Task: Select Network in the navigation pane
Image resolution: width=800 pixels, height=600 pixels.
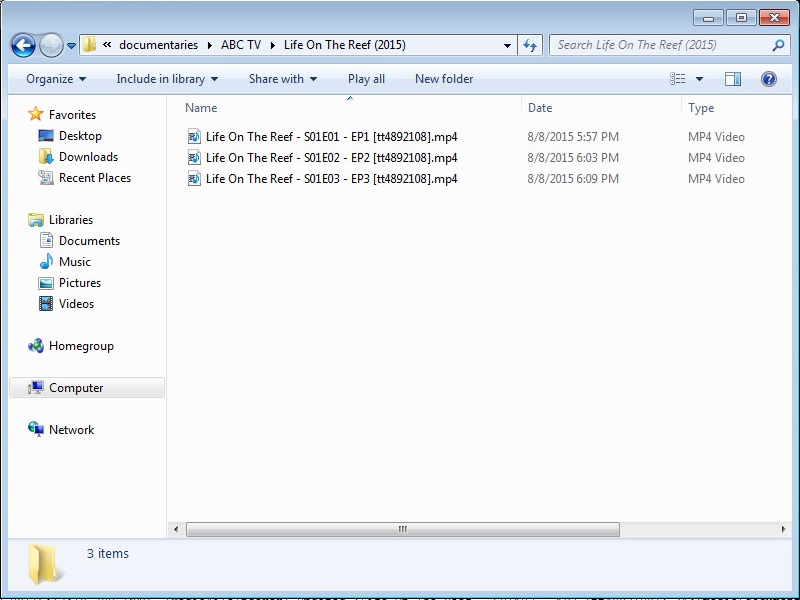Action: [71, 430]
